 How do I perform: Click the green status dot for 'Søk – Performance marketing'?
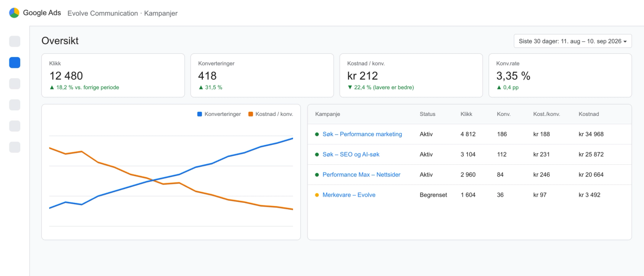coord(317,134)
